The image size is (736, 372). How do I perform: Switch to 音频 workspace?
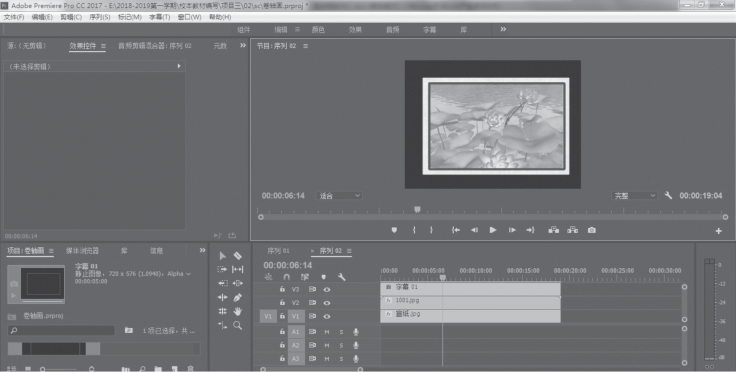[x=392, y=30]
